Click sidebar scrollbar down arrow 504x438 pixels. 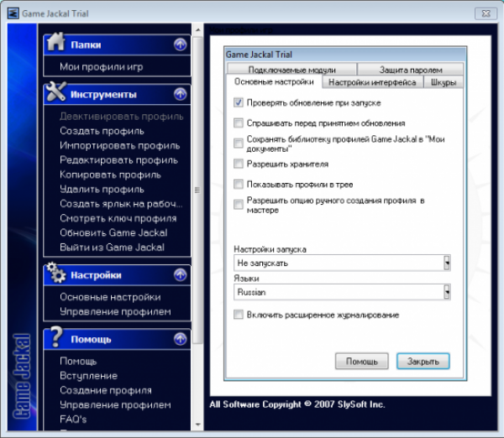[x=198, y=425]
